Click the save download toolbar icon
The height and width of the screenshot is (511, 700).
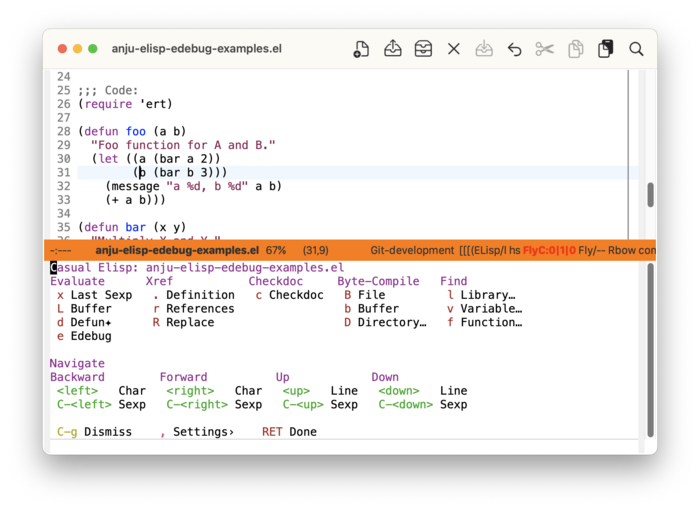point(484,49)
